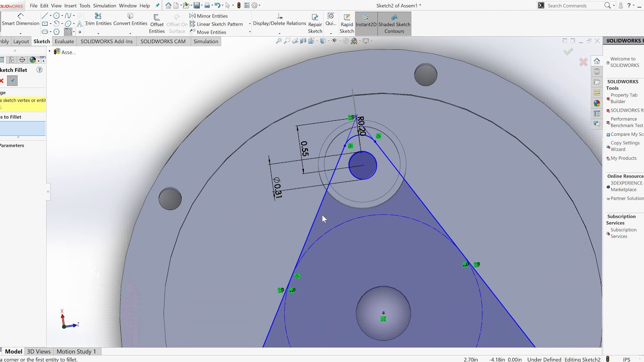Toggle Shaded Sketch Contours
The width and height of the screenshot is (644, 362).
(394, 24)
